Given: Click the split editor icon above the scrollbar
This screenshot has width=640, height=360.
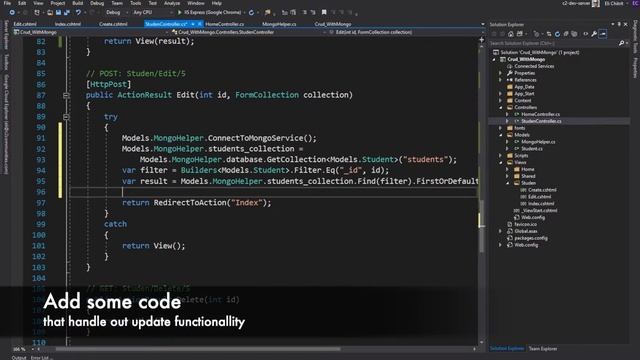Looking at the screenshot, I should point(482,40).
